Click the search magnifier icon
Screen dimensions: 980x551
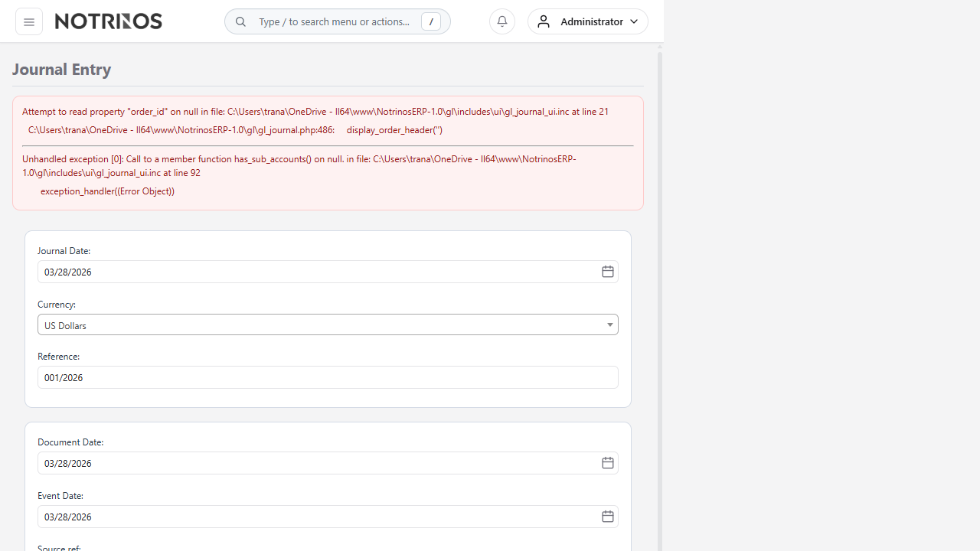coord(240,22)
